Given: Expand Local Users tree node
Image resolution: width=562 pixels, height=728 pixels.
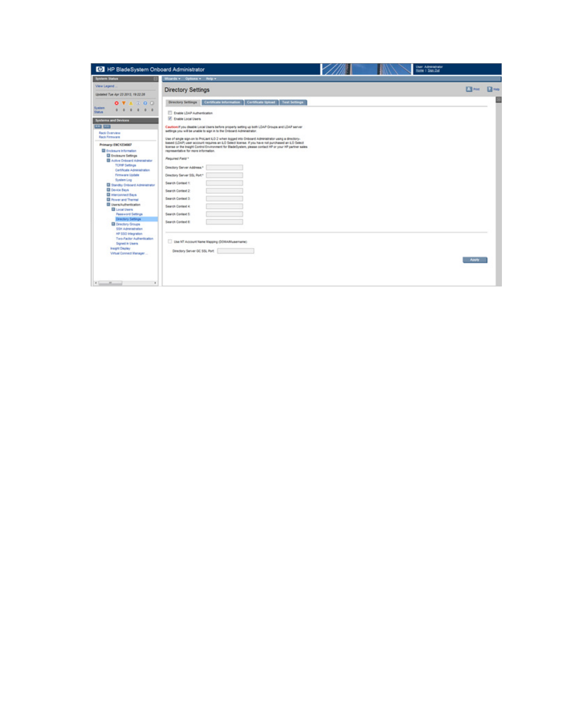Looking at the screenshot, I should [x=113, y=209].
